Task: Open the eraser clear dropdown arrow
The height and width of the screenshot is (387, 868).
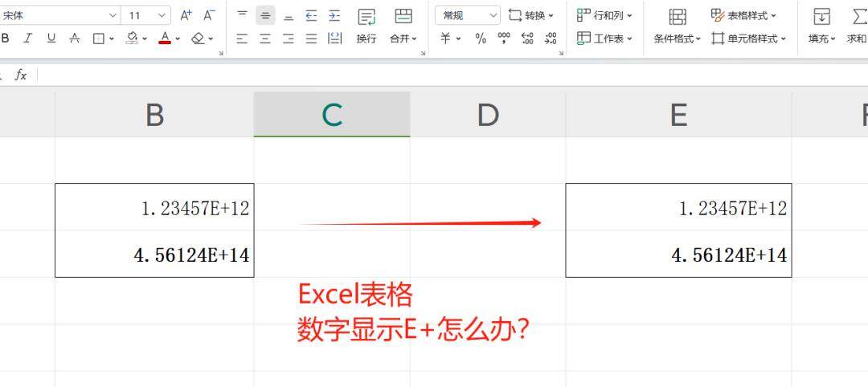Action: (x=211, y=39)
